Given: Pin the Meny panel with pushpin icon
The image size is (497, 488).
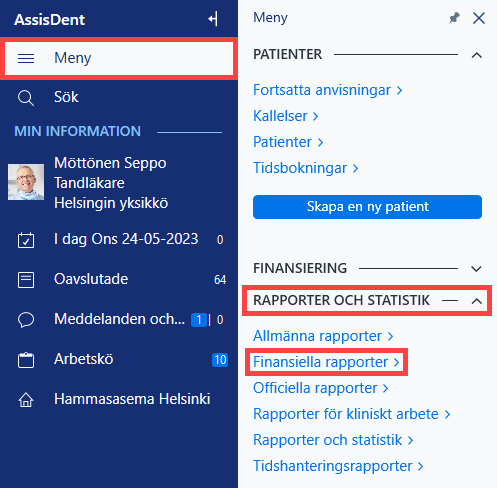Looking at the screenshot, I should 454,18.
